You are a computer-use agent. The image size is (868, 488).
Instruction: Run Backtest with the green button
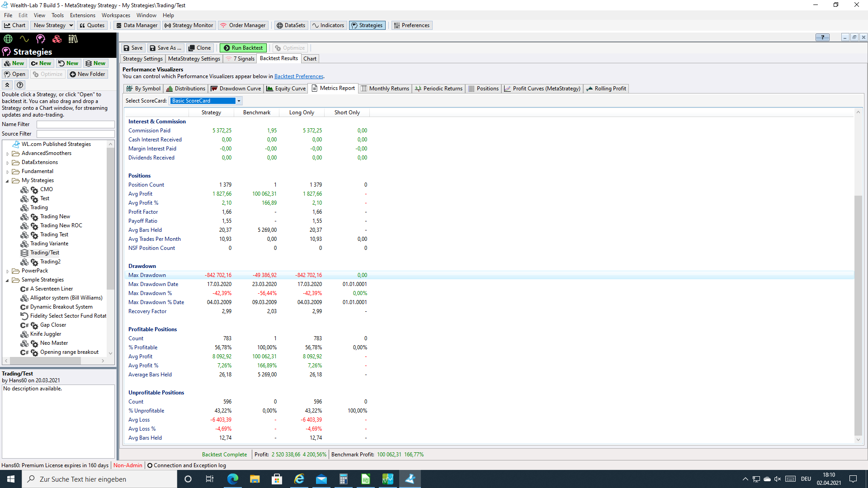[x=243, y=48]
